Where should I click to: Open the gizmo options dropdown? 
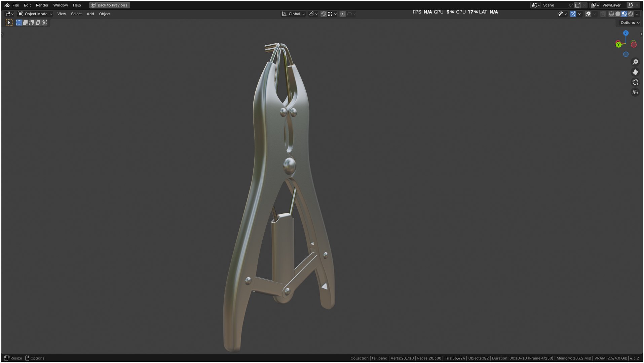579,14
